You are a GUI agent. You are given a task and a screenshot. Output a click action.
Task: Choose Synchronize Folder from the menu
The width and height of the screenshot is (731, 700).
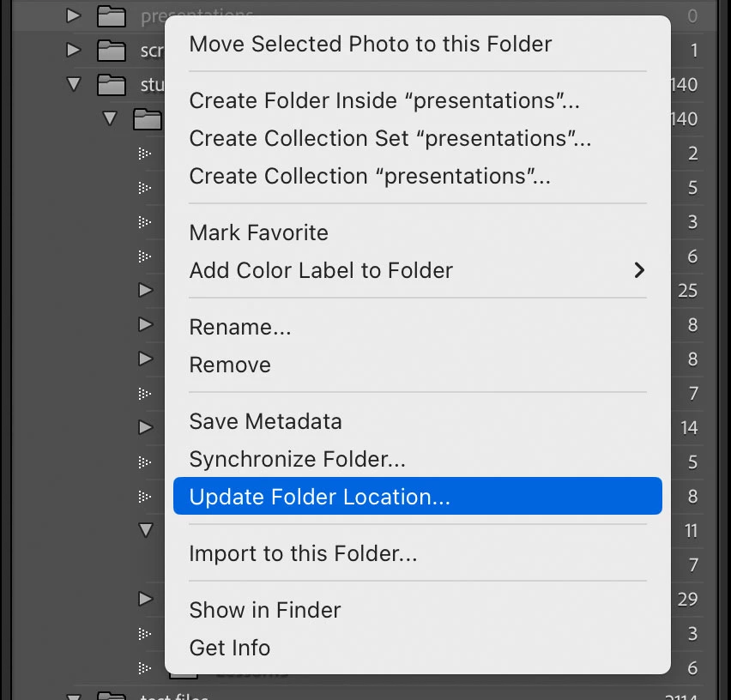click(x=297, y=459)
